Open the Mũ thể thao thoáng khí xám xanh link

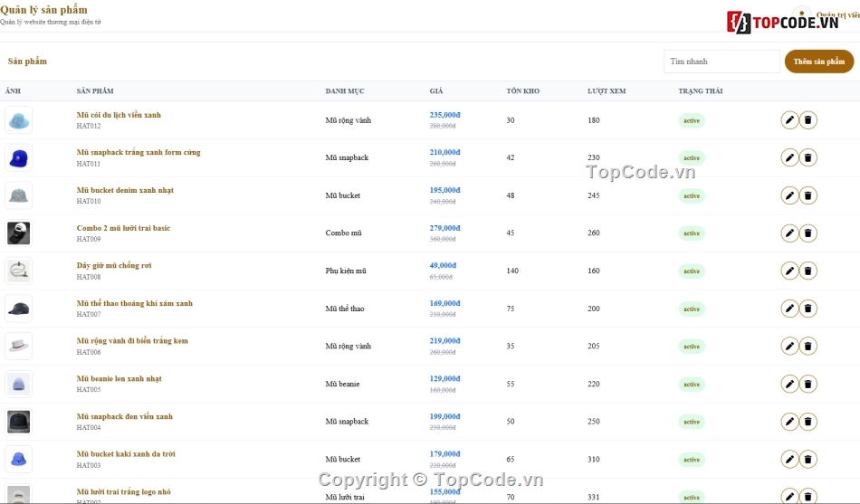pos(134,303)
